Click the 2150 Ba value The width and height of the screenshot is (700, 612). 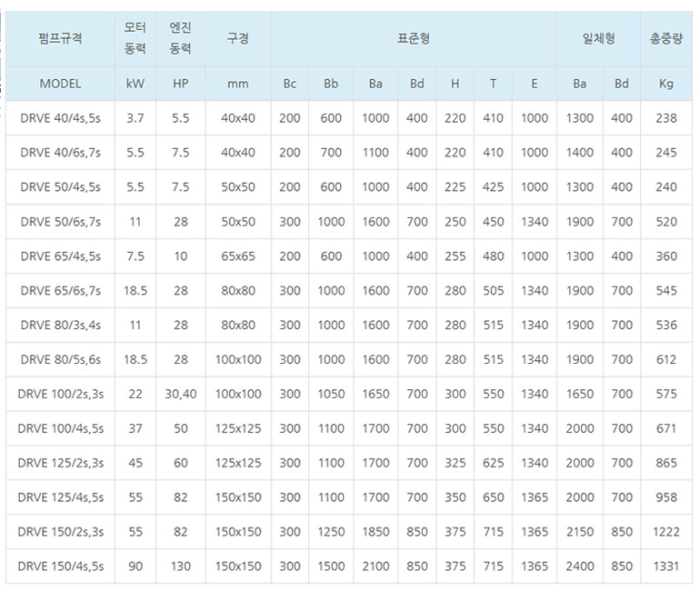[579, 532]
